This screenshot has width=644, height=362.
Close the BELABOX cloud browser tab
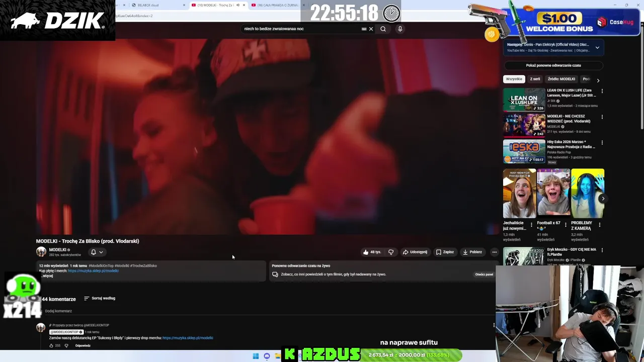pyautogui.click(x=184, y=5)
